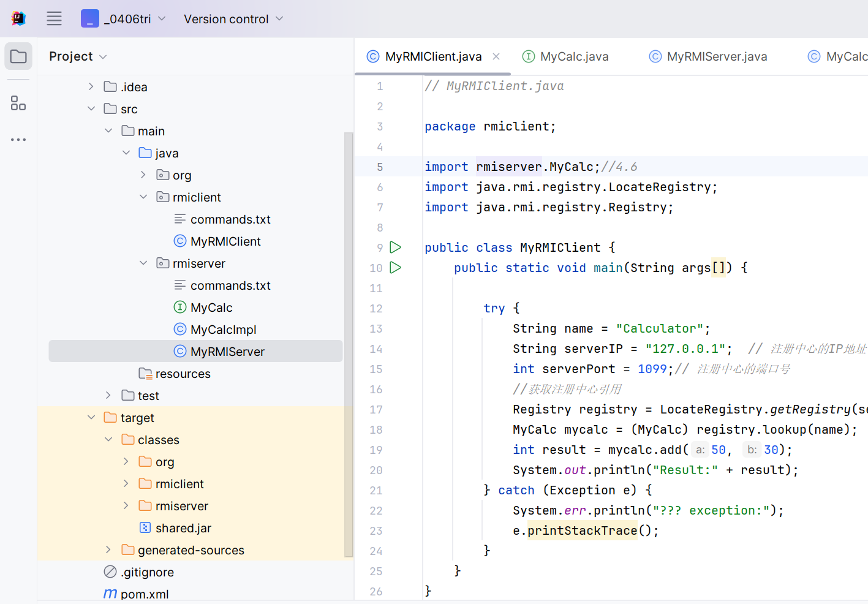Screen dimensions: 868x604
Task: Collapse the classes folder
Action: pos(108,439)
